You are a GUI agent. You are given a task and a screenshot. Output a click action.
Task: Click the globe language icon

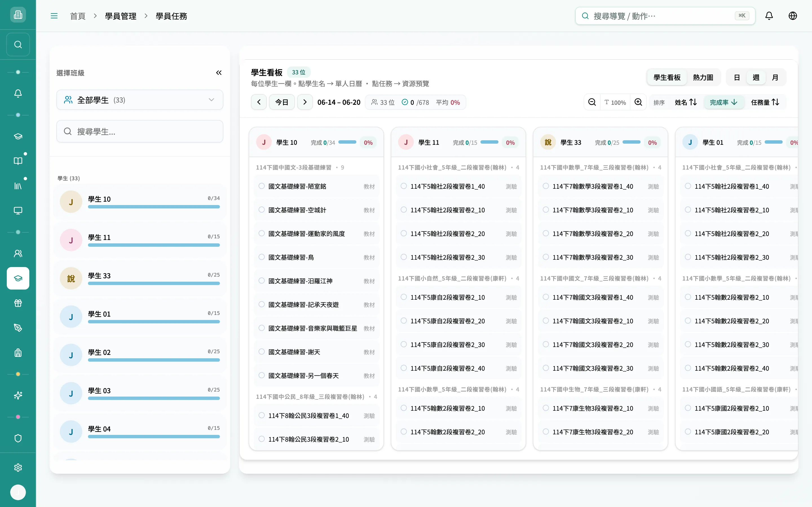793,16
